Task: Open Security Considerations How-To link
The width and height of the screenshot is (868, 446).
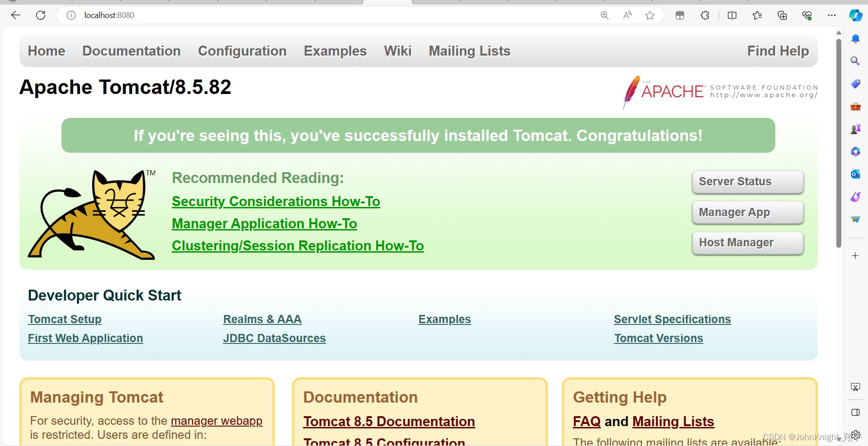Action: coord(276,202)
